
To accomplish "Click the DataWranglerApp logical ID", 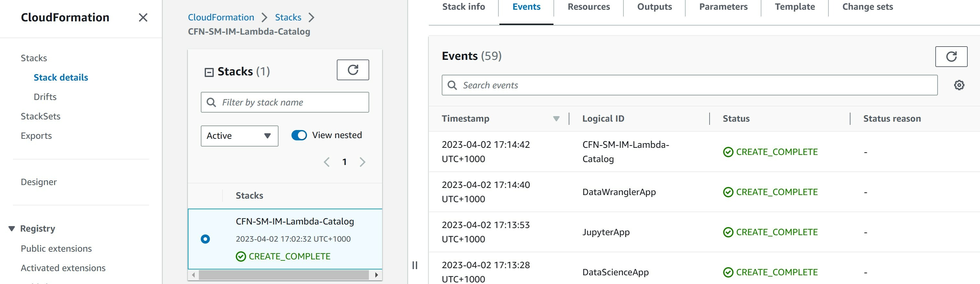I will (x=619, y=192).
